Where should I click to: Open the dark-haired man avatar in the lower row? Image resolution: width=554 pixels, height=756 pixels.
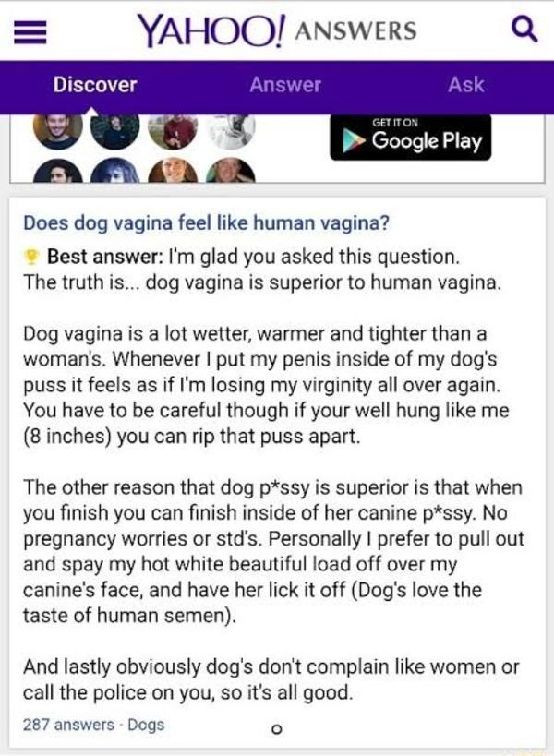(57, 170)
